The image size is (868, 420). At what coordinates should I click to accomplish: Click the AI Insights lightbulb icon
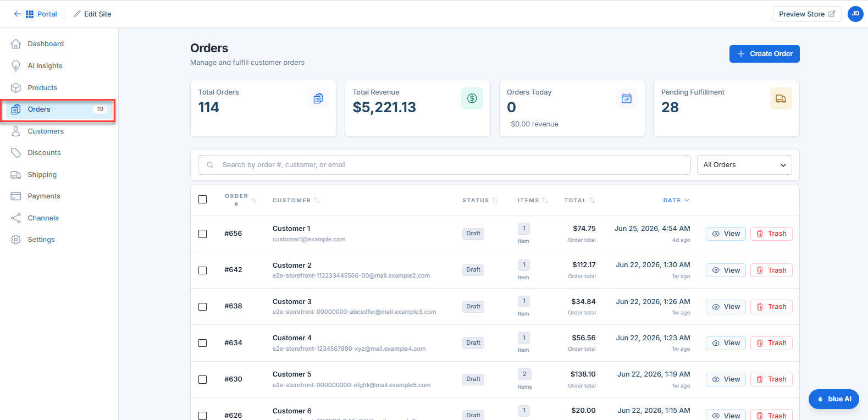pyautogui.click(x=16, y=66)
